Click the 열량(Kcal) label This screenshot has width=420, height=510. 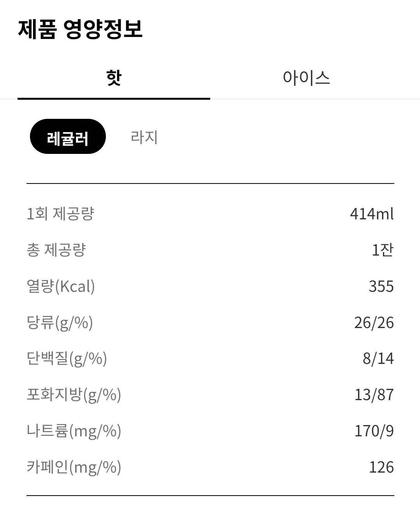click(x=61, y=286)
